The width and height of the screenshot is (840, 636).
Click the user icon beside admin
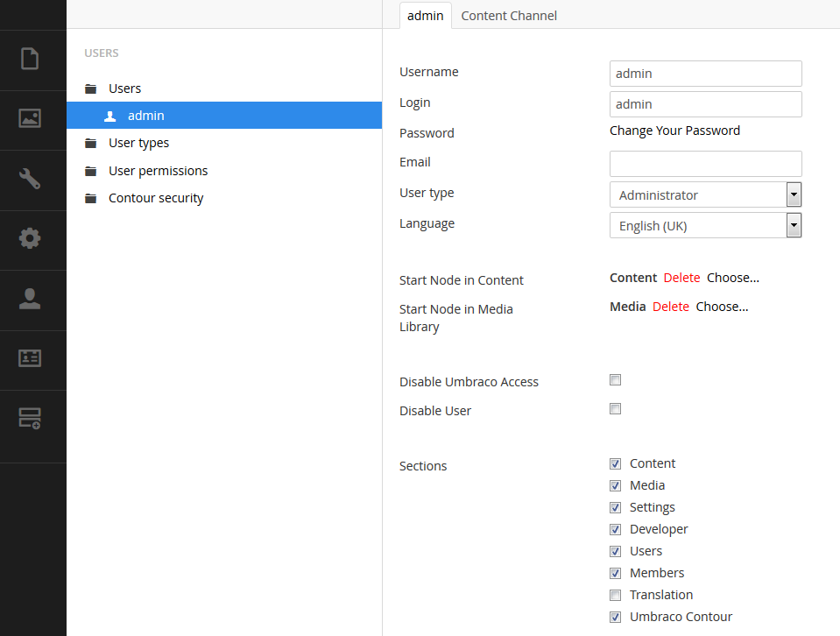(x=109, y=117)
